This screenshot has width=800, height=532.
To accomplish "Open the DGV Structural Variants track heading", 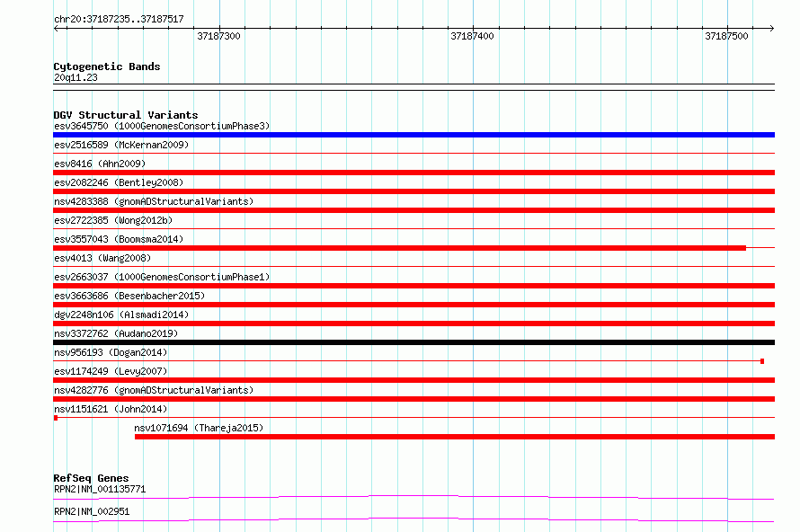I will point(126,115).
